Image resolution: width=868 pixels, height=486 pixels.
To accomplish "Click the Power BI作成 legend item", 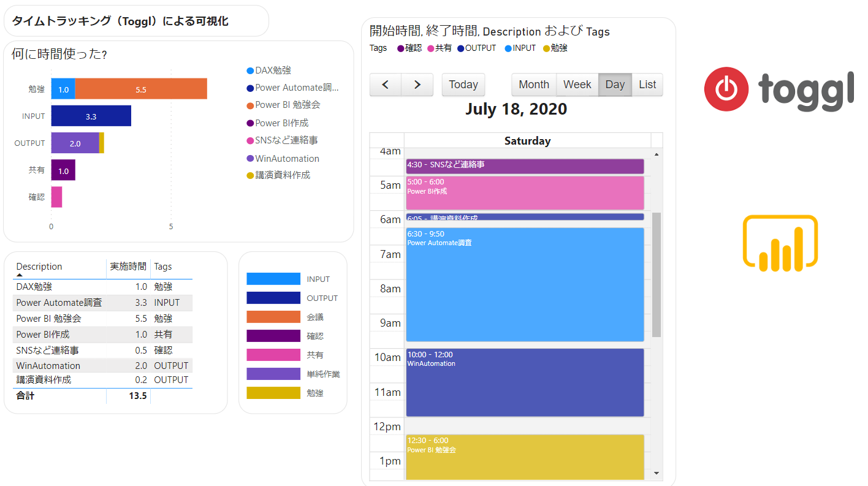I will tap(277, 123).
